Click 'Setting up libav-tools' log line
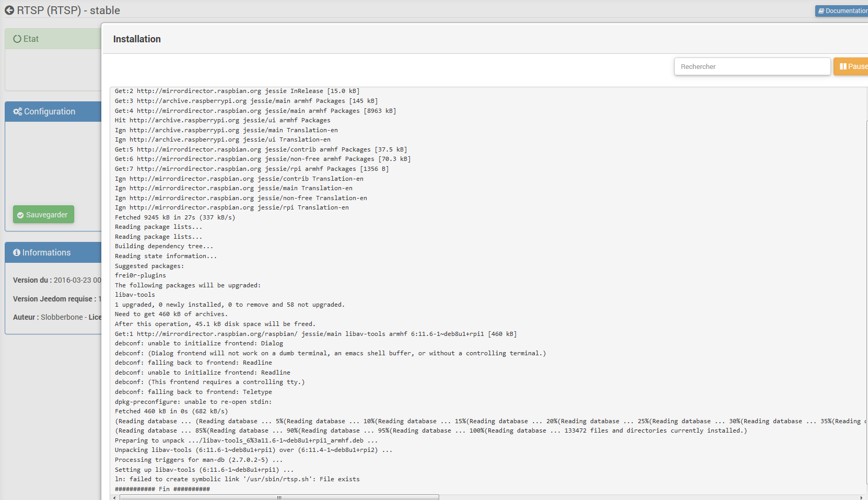 pos(204,470)
